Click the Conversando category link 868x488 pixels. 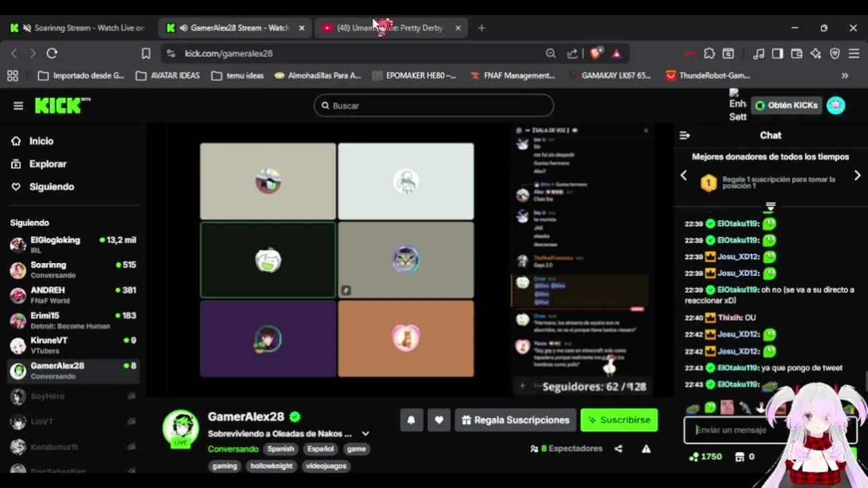click(233, 449)
